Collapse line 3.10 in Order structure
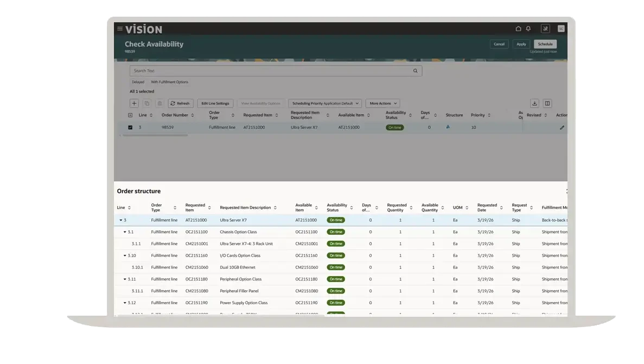Screen dimensions: 644x364 click(125, 255)
